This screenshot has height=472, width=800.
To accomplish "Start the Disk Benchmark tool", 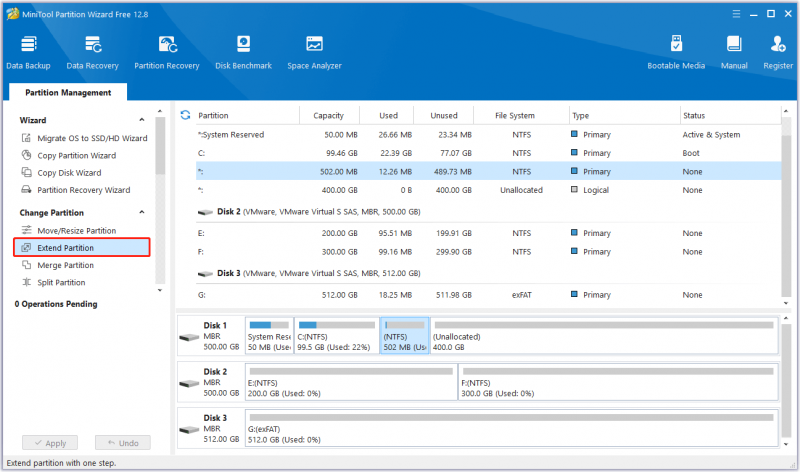I will pyautogui.click(x=243, y=53).
